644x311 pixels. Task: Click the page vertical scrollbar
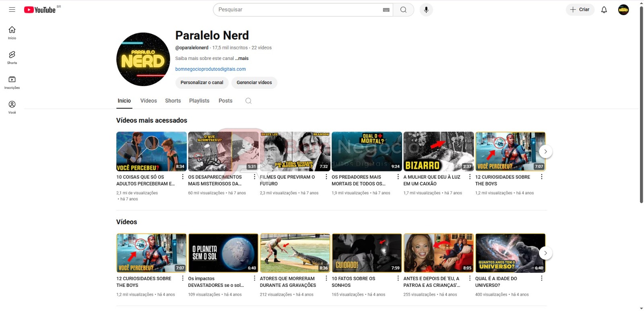[641, 105]
